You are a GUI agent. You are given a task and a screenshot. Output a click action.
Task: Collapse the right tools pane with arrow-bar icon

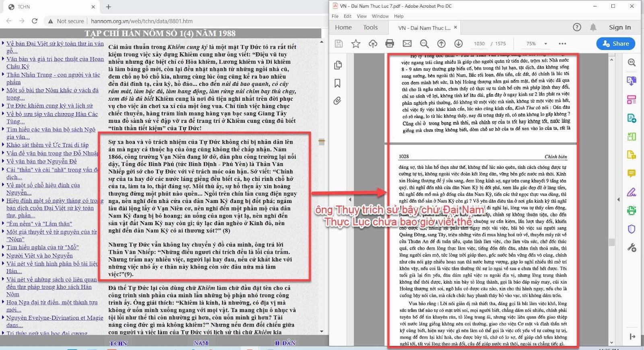pyautogui.click(x=632, y=337)
